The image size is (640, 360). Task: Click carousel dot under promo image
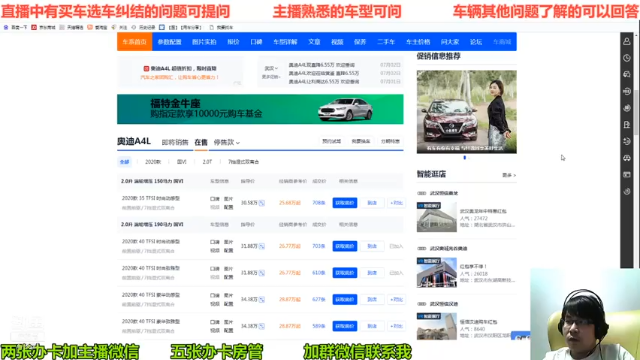pyautogui.click(x=464, y=158)
